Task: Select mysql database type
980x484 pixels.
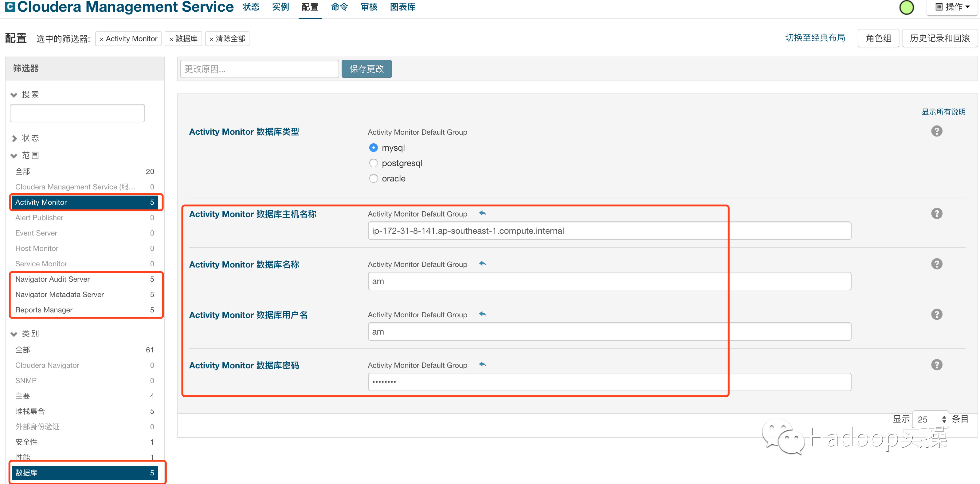Action: tap(374, 147)
